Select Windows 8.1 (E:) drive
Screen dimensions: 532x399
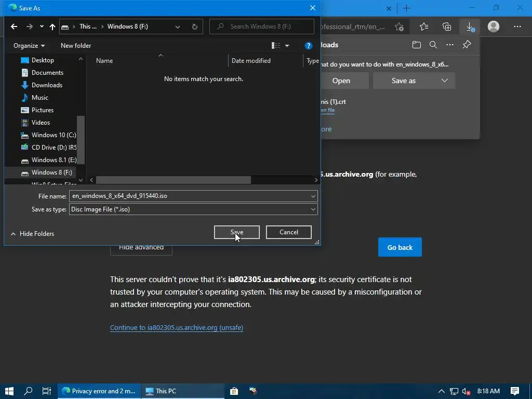48,160
